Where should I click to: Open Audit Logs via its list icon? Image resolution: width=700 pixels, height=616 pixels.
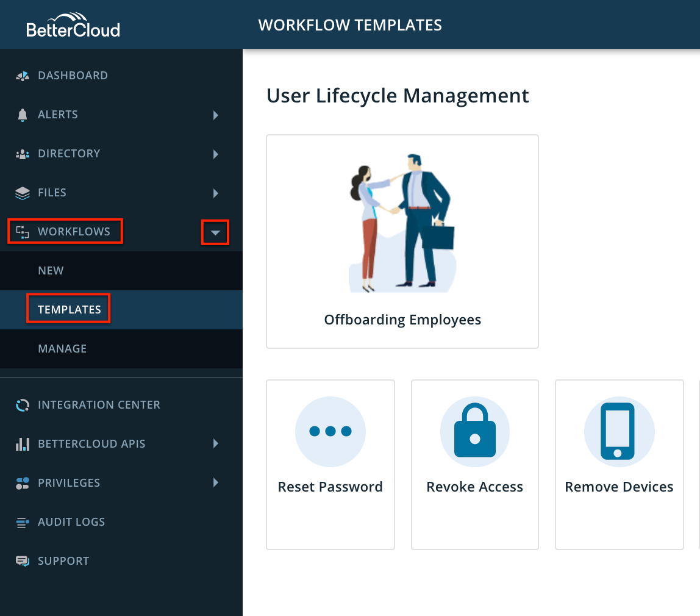tap(22, 521)
